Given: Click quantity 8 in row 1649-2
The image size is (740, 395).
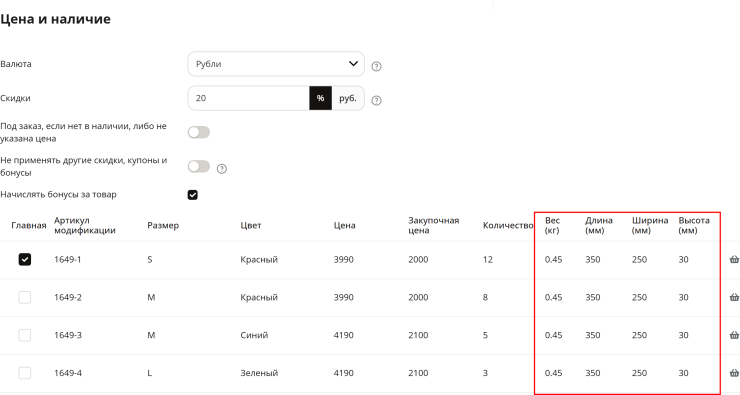Looking at the screenshot, I should pos(485,297).
